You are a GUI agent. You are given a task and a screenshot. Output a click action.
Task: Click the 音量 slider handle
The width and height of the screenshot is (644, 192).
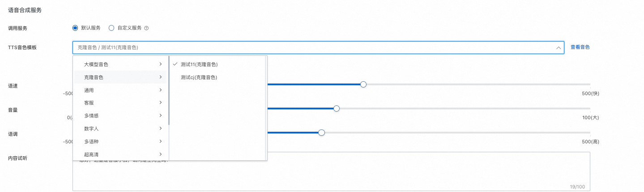coord(337,109)
